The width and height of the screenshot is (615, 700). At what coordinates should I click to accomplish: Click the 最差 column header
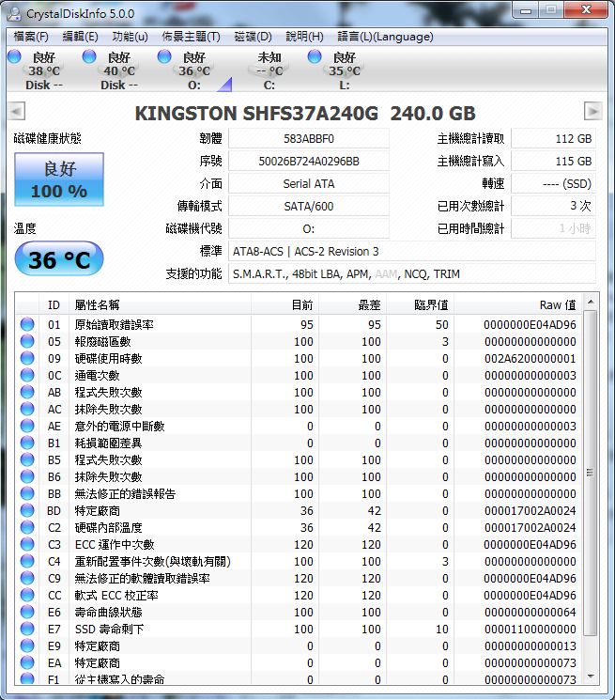coord(353,305)
